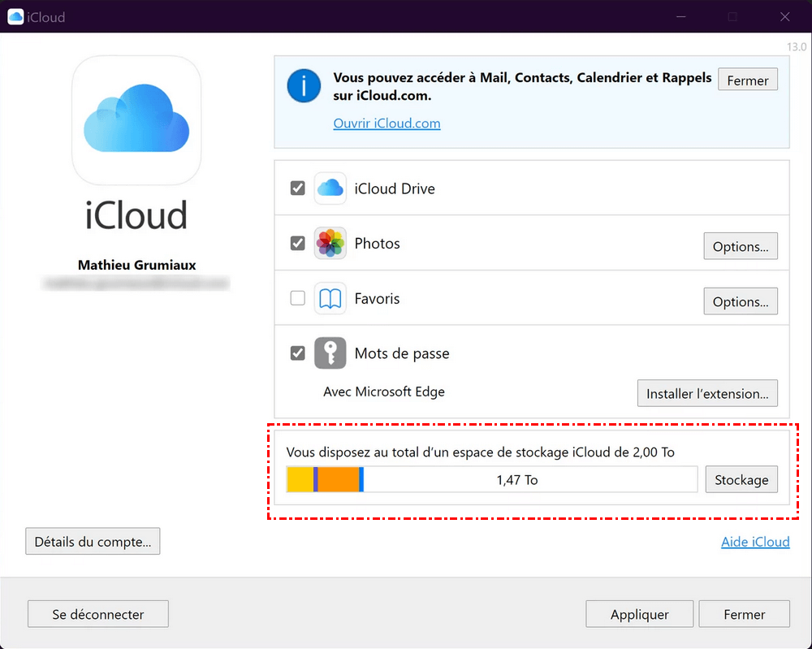This screenshot has height=649, width=812.
Task: Click the iCloud Drive cloud icon
Action: [330, 188]
